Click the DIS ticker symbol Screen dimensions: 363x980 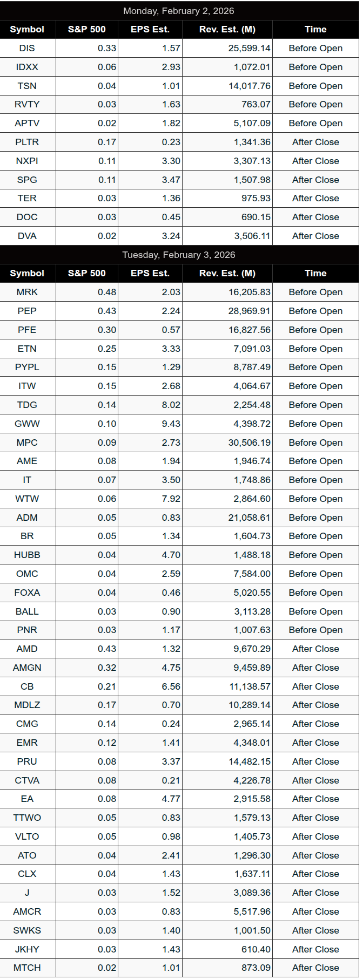click(x=27, y=48)
